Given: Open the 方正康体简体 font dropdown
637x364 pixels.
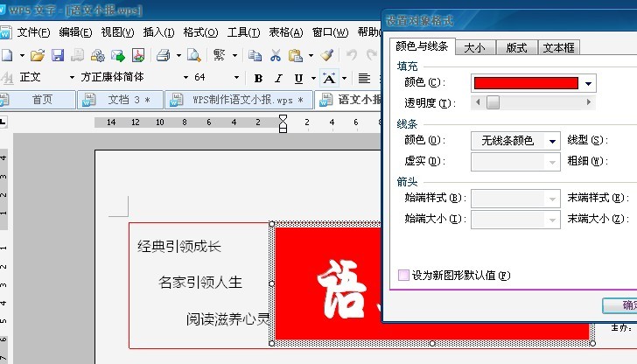Looking at the screenshot, I should point(185,77).
